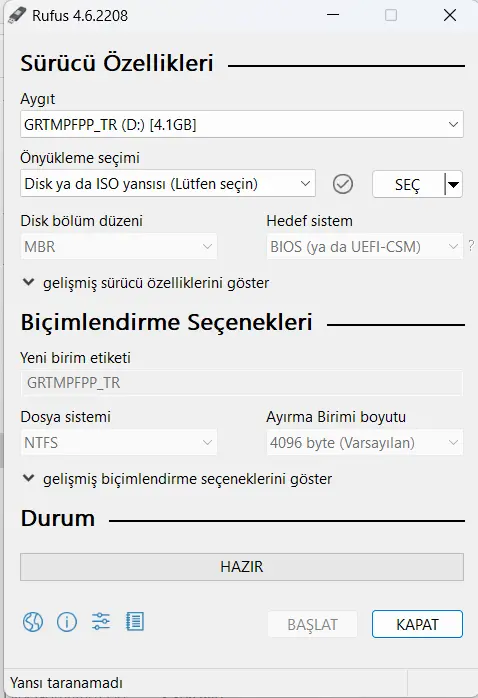
Task: Click the Disk bölüm düzeni label
Action: click(82, 221)
